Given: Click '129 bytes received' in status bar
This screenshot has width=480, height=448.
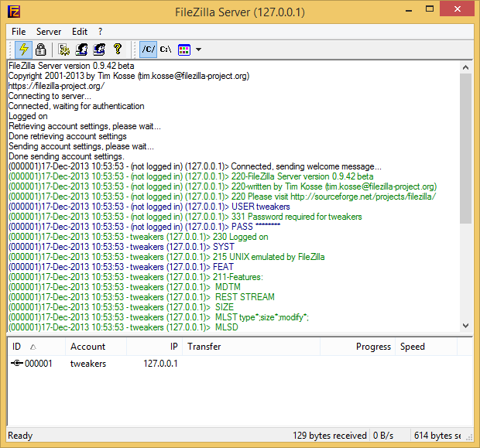Looking at the screenshot, I should pos(329,436).
